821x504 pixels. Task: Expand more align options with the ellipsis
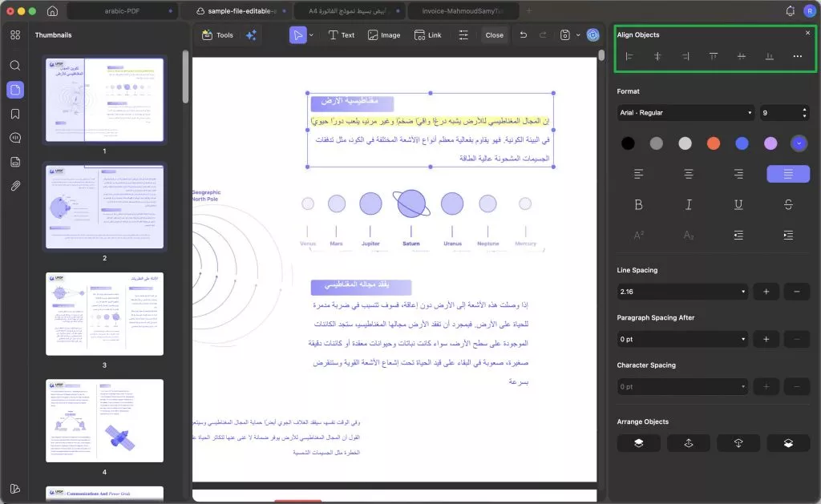point(799,56)
